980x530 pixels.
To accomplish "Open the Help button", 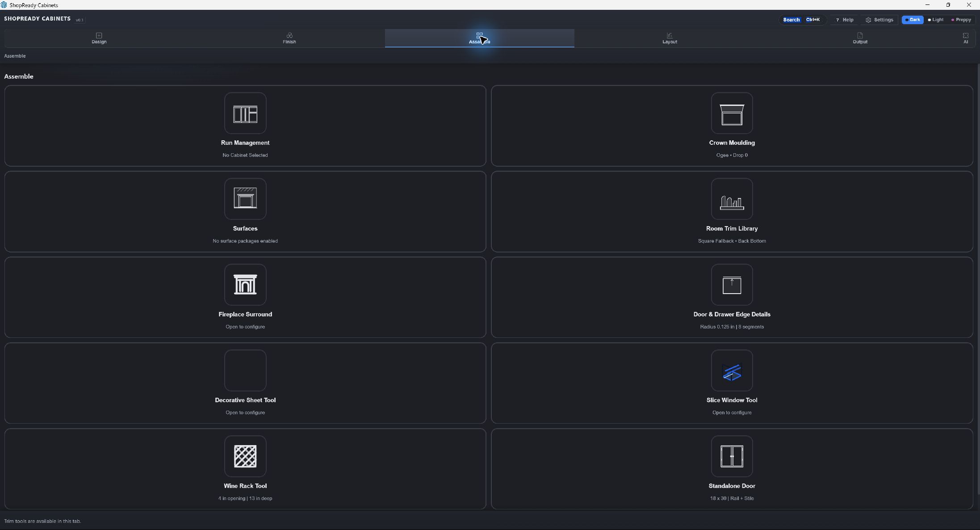I will pyautogui.click(x=844, y=20).
